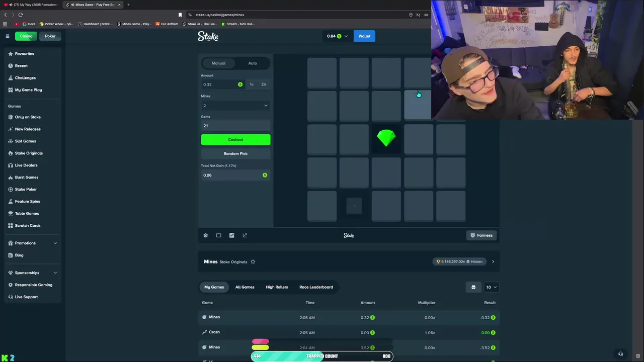The width and height of the screenshot is (644, 362).
Task: Open Responsible Gaming page
Action: (x=33, y=285)
